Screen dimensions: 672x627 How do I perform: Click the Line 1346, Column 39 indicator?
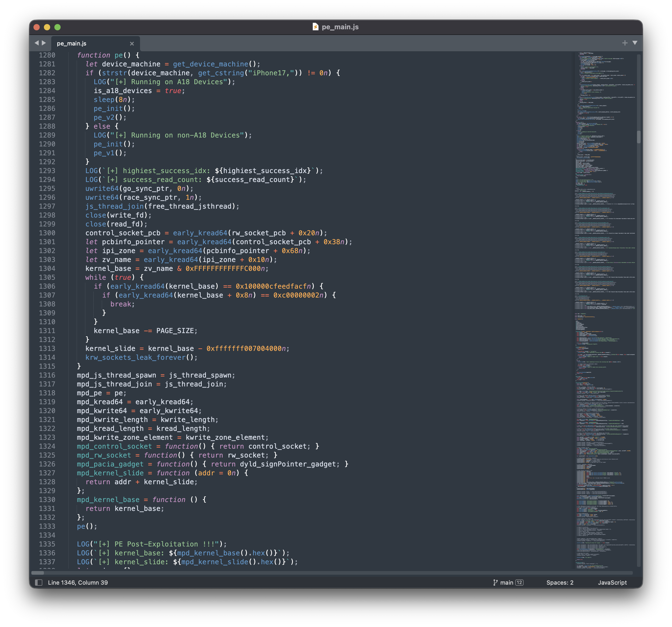coord(78,582)
